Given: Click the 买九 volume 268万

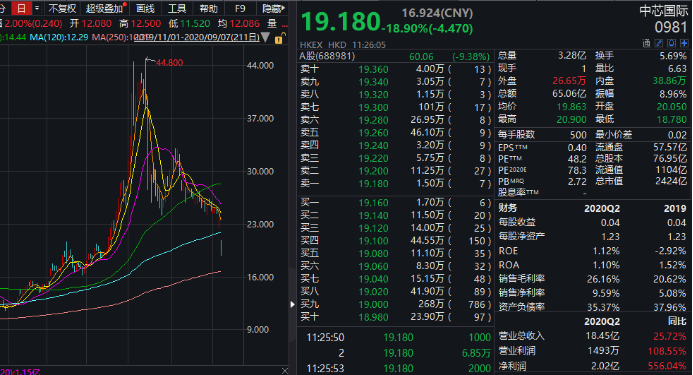Looking at the screenshot, I should pyautogui.click(x=430, y=304).
